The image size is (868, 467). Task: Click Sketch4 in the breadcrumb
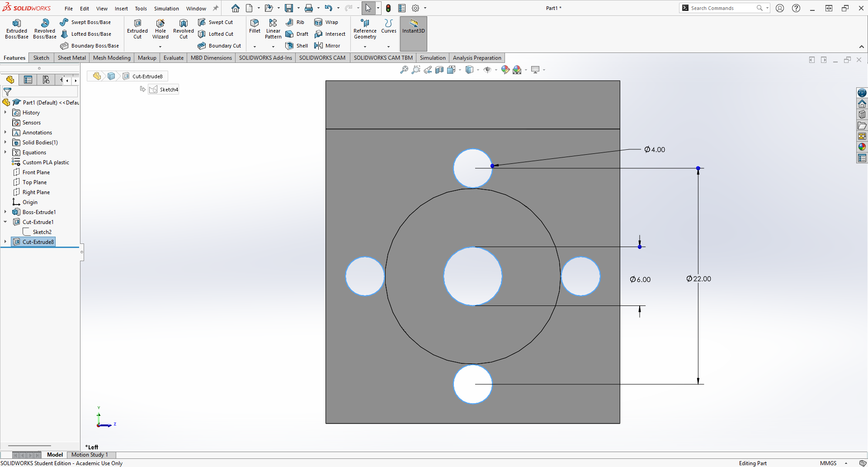click(x=164, y=90)
